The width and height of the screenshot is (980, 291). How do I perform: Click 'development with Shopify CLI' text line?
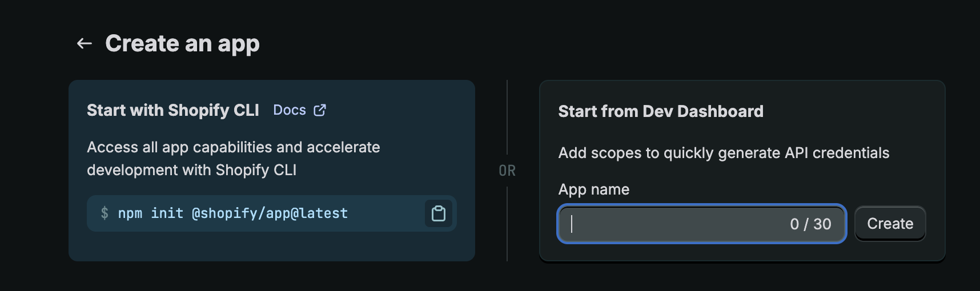click(191, 170)
